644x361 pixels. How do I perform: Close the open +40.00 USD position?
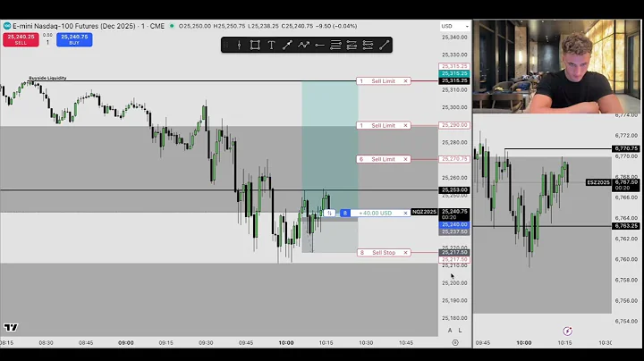tap(405, 213)
